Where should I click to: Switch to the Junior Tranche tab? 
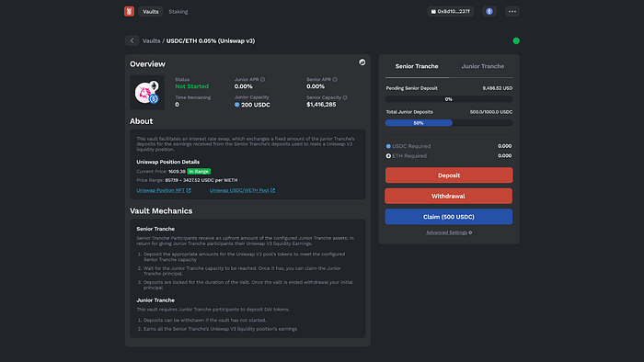[483, 66]
